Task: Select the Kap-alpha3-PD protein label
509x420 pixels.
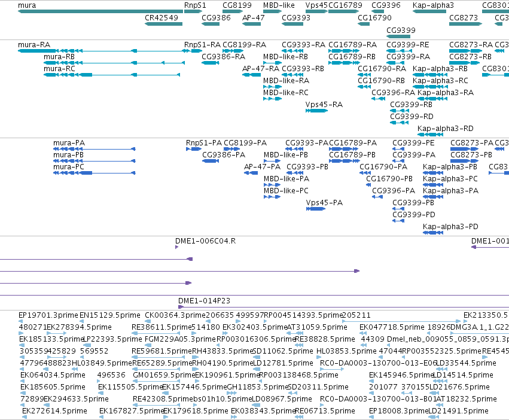Action: pyautogui.click(x=450, y=226)
